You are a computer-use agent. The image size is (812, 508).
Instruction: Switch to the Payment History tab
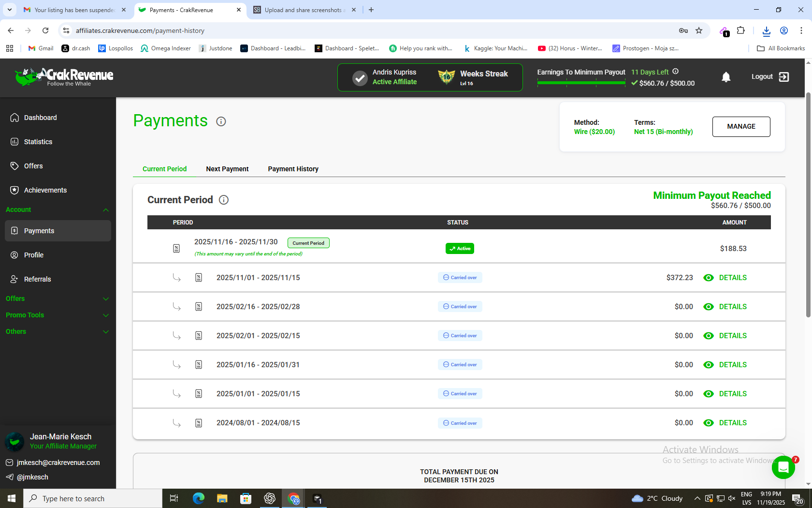pos(293,169)
